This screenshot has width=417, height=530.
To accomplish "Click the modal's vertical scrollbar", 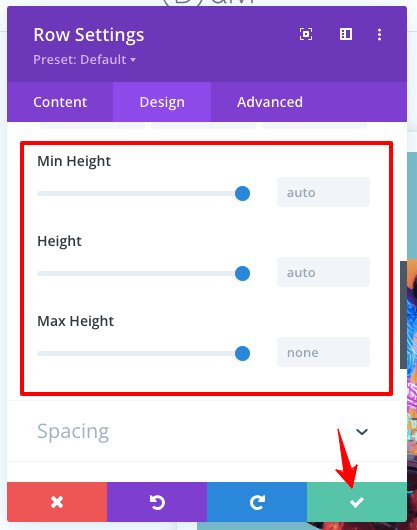I will coord(403,315).
